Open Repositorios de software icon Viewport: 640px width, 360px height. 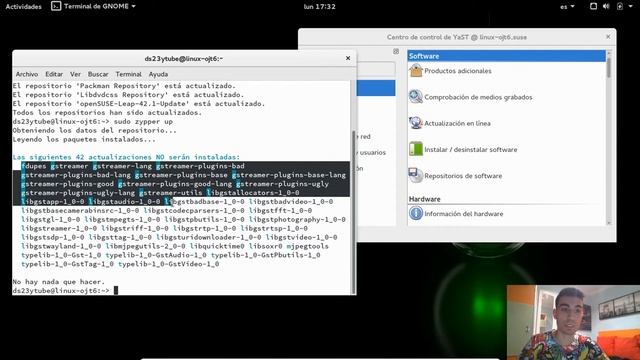point(416,176)
